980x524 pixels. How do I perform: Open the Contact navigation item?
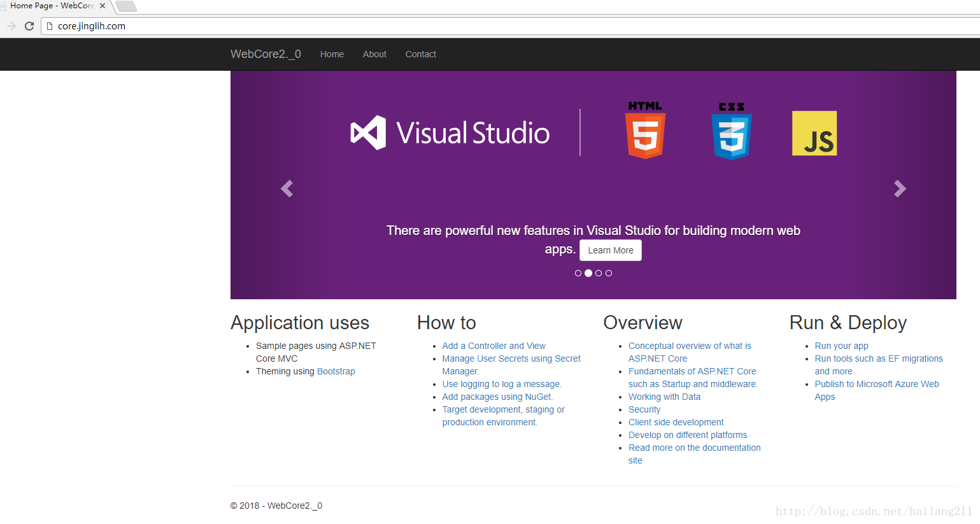pyautogui.click(x=421, y=54)
